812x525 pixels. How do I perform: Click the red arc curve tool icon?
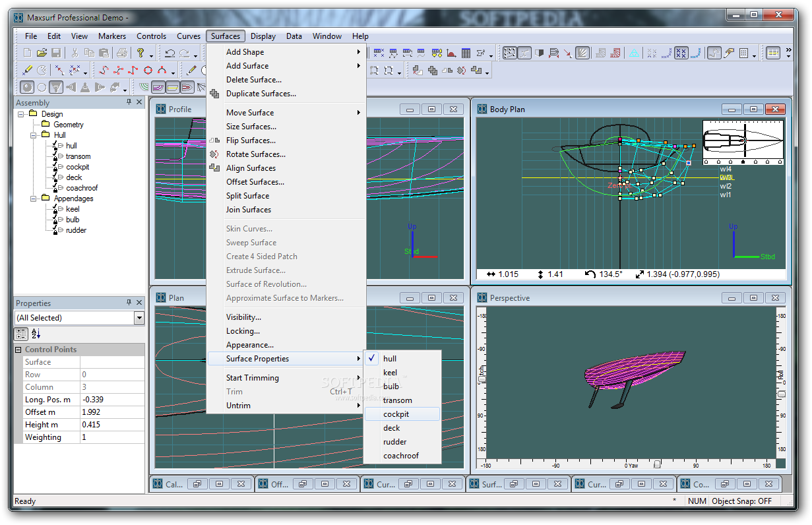(x=162, y=70)
